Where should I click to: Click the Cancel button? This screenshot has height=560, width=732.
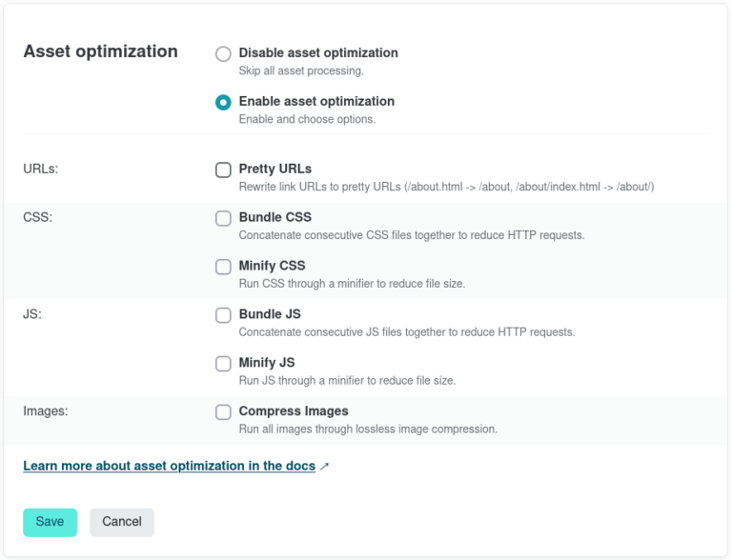[x=122, y=522]
